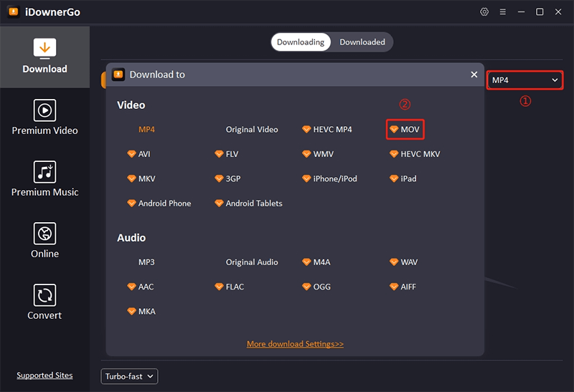Open the Convert tool icon
The height and width of the screenshot is (392, 574).
coord(44,295)
